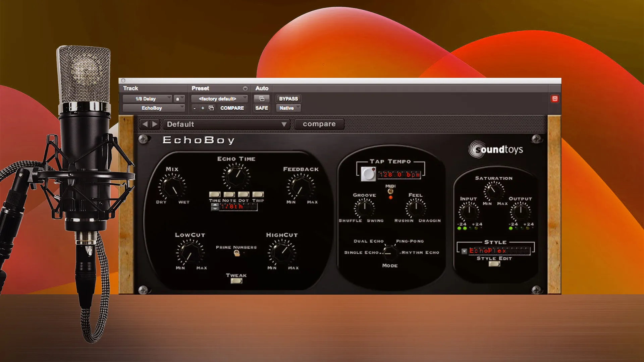
Task: Open the factory default preset list
Action: [219, 99]
